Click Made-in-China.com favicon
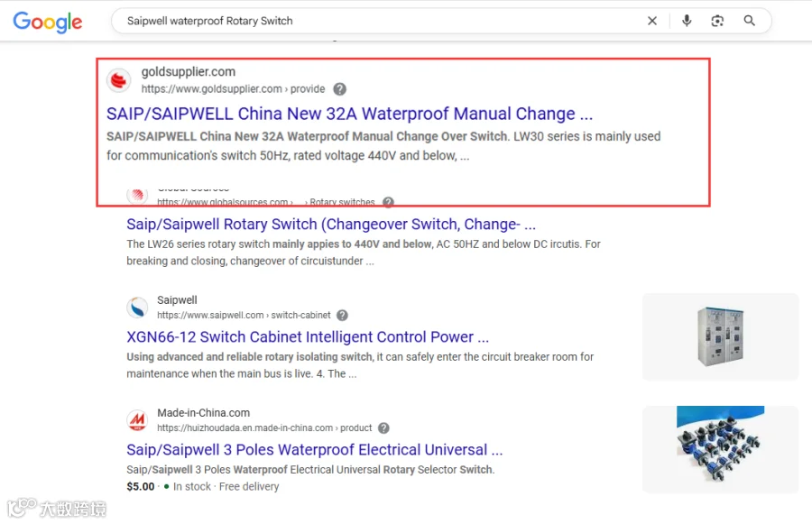 click(137, 420)
